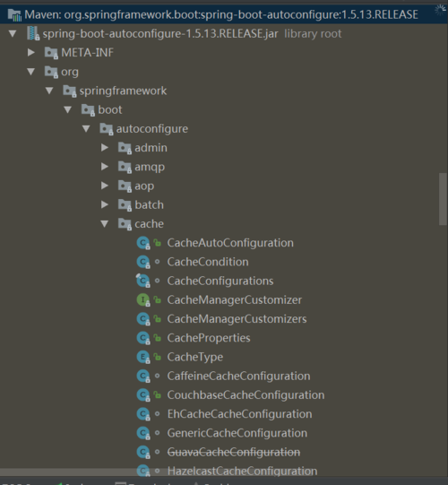Image resolution: width=448 pixels, height=485 pixels.
Task: Click the org package folder icon
Action: [51, 72]
